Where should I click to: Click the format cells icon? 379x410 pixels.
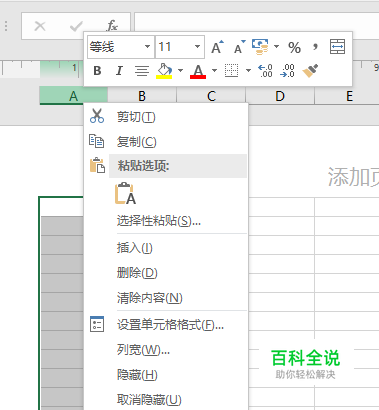pos(97,324)
